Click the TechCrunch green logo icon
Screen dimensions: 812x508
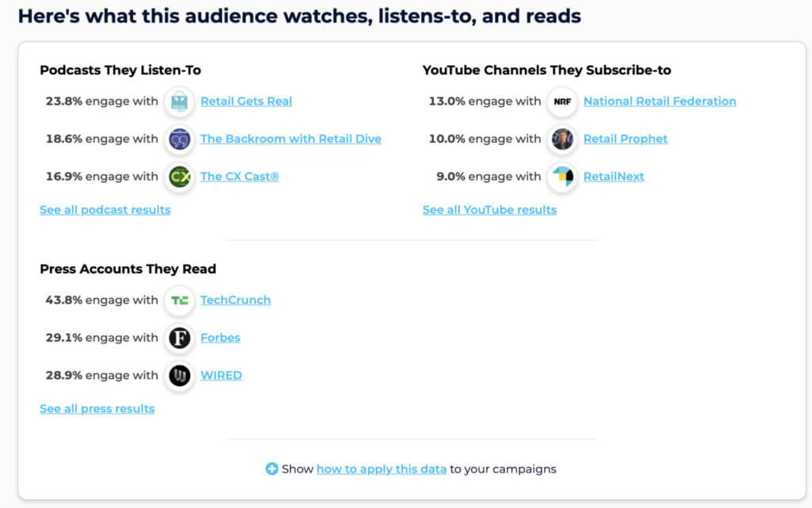(x=180, y=300)
